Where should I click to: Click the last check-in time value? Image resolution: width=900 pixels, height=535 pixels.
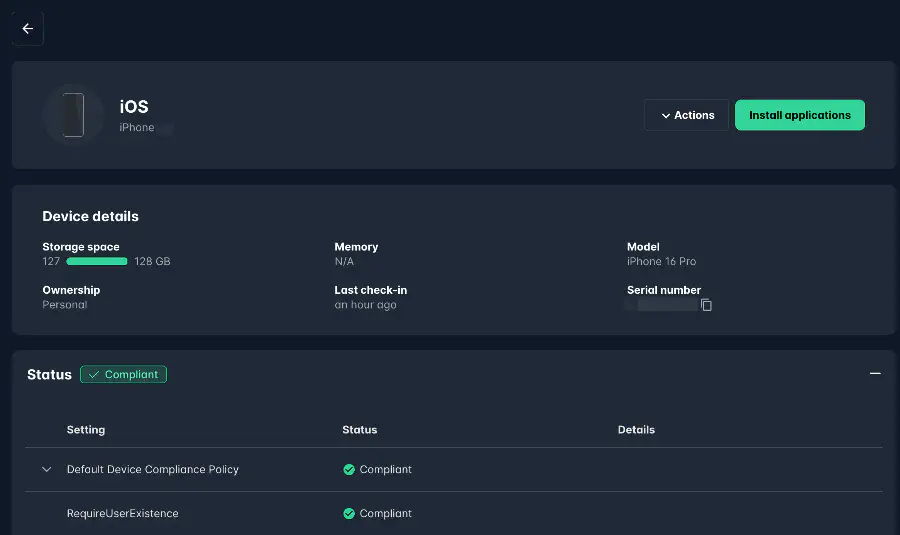pyautogui.click(x=365, y=305)
